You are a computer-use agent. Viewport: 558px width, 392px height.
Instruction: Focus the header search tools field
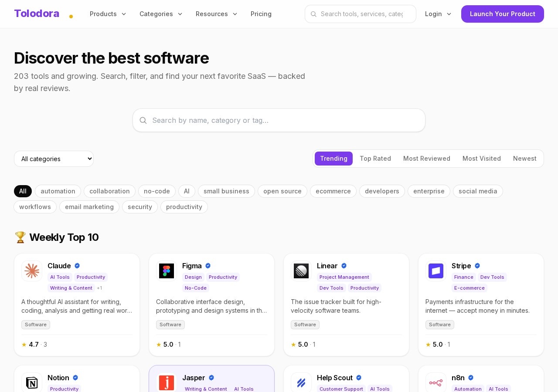pos(361,14)
